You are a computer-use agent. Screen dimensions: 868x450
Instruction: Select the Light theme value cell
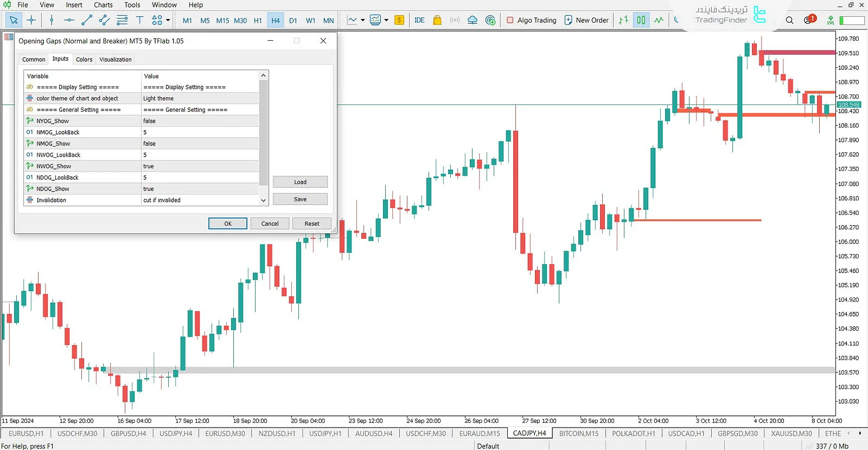pos(200,98)
